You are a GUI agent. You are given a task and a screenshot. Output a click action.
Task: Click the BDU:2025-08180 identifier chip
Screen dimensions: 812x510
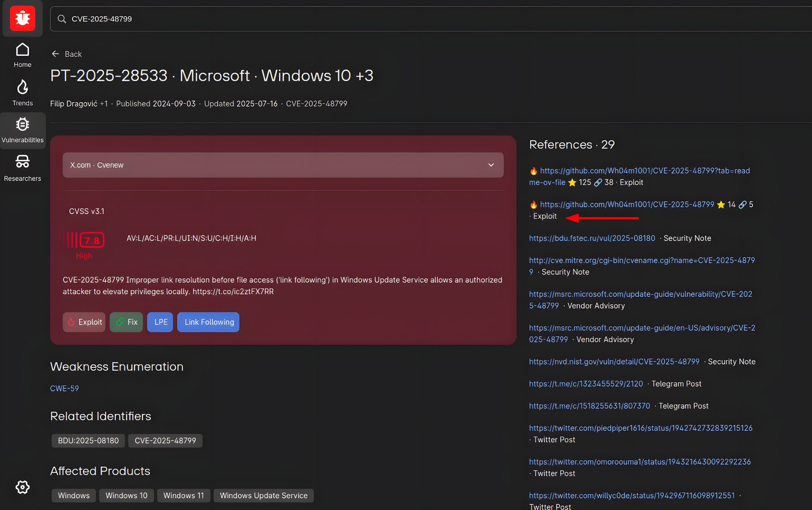(88, 441)
